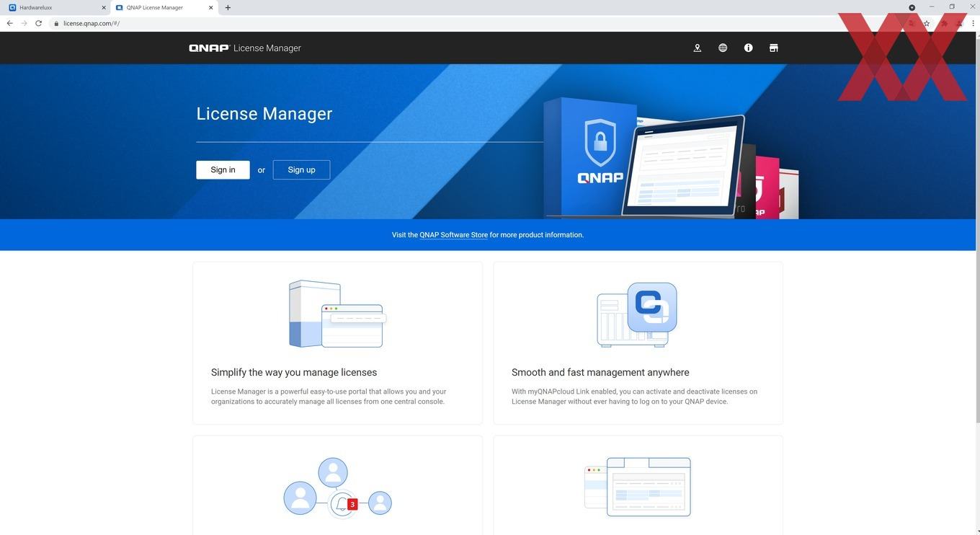Click the QNAP License Manager logo
The height and width of the screenshot is (535, 980).
pyautogui.click(x=245, y=48)
